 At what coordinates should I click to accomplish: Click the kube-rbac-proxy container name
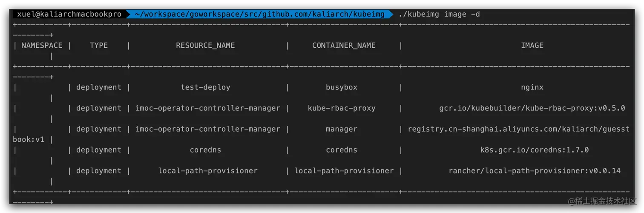click(x=342, y=108)
